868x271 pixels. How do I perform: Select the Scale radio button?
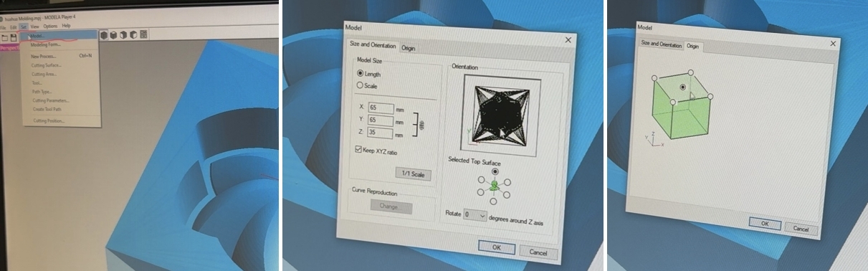[361, 85]
